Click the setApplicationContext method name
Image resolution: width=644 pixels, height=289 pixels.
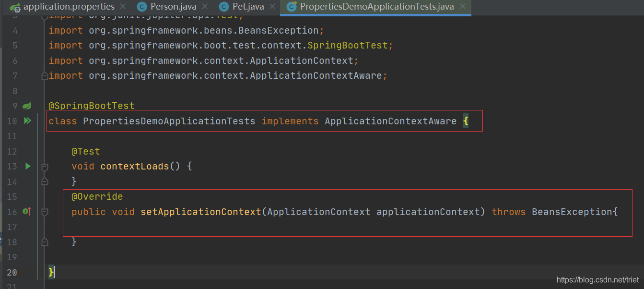(201, 212)
